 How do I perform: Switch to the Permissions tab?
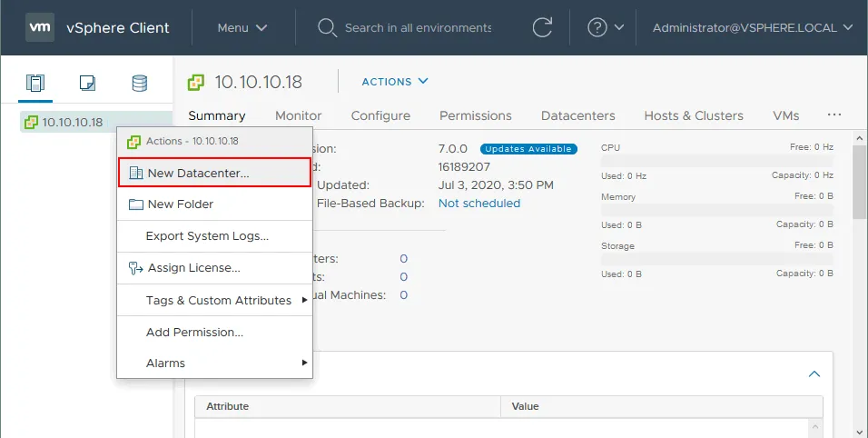point(475,115)
